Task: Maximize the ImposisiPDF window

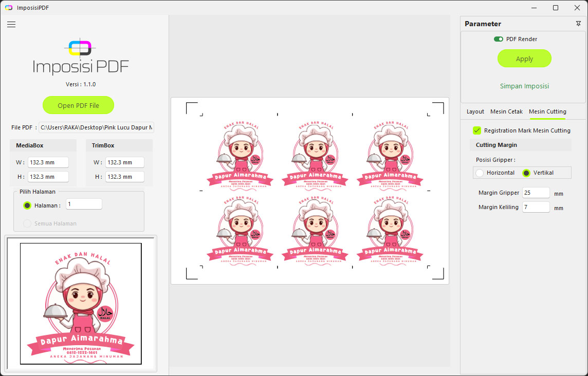Action: click(x=556, y=8)
